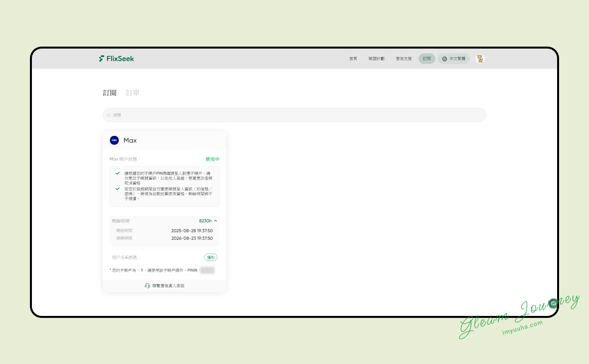589x364 pixels.
Task: Select 訂閱 in the top navigation
Action: pyautogui.click(x=427, y=59)
